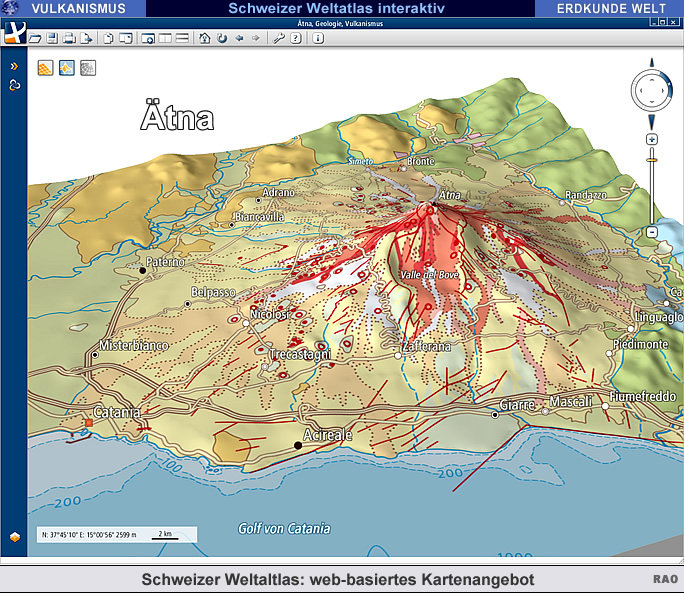Screen dimensions: 684x597
Task: Click the Giarre town label
Action: coord(517,405)
